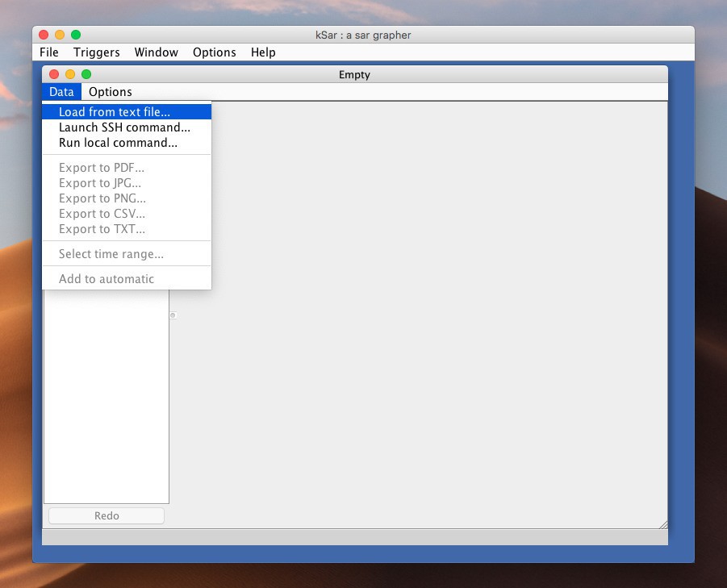The width and height of the screenshot is (727, 588).
Task: Open the Triggers menu
Action: point(97,52)
